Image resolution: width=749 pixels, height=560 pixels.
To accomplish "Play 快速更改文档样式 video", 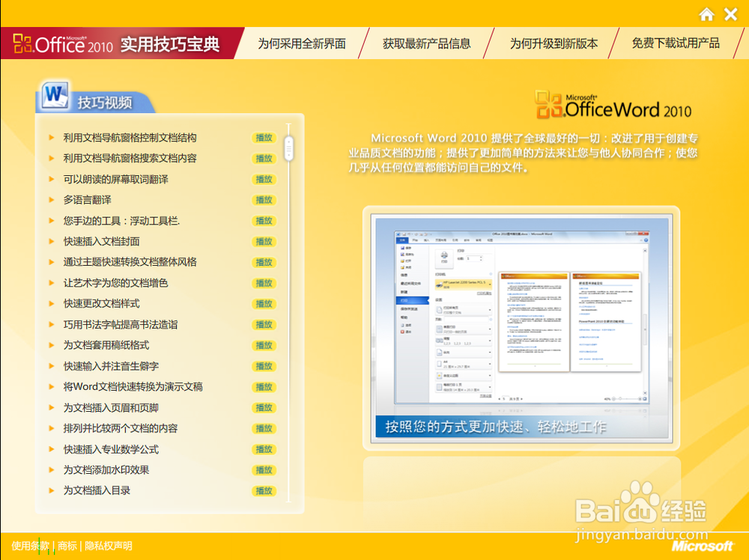I will point(264,304).
